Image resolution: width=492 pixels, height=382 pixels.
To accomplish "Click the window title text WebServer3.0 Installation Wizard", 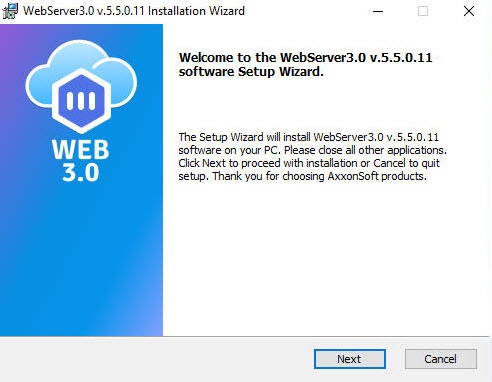I will [x=134, y=11].
